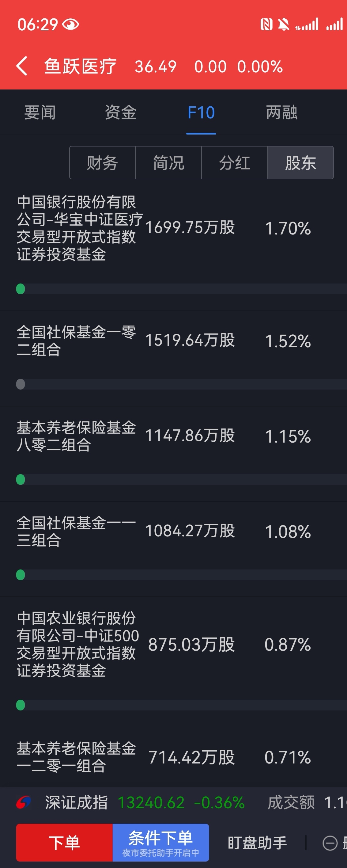
Task: Select the 股东 segment
Action: (300, 163)
